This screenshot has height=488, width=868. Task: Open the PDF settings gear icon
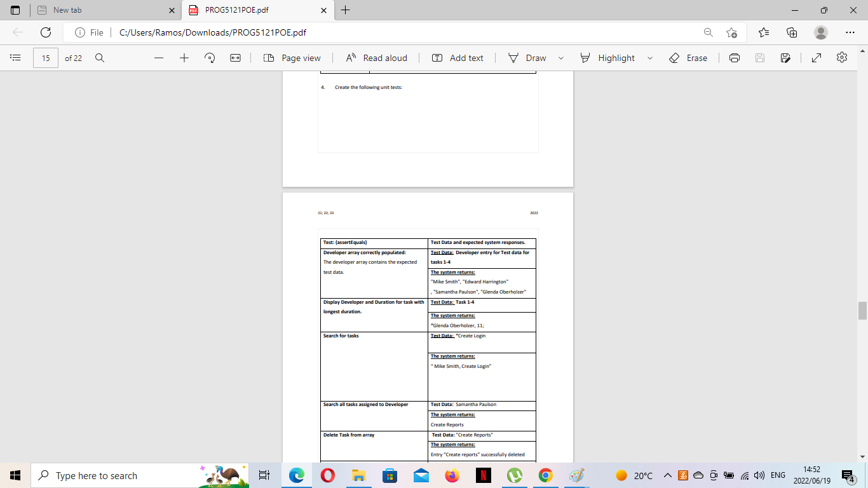click(x=842, y=58)
